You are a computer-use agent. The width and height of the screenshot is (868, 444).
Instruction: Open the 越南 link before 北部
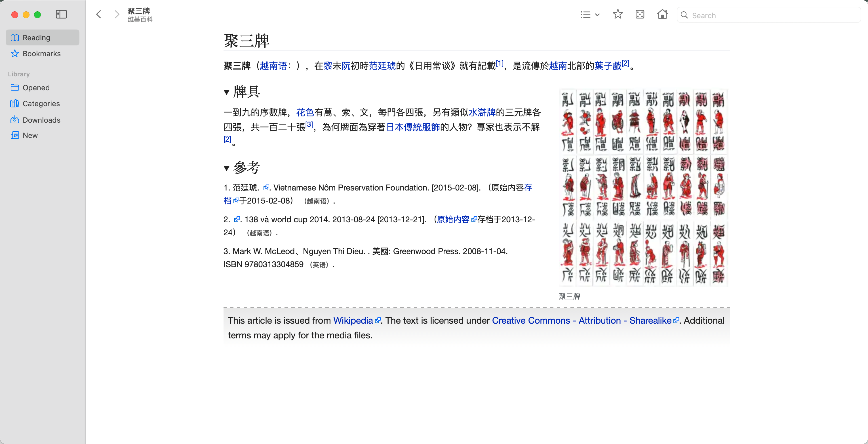click(x=558, y=66)
